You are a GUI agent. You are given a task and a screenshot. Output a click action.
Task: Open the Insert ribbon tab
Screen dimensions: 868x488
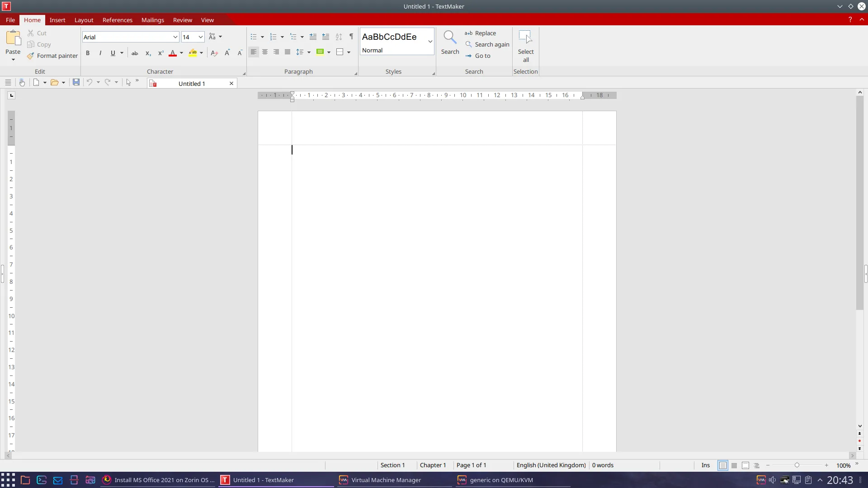(57, 20)
